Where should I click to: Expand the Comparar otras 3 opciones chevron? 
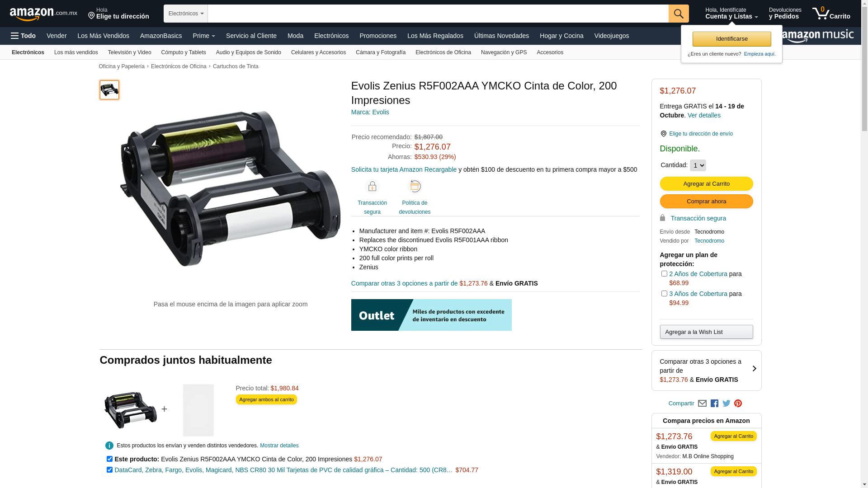[754, 369]
